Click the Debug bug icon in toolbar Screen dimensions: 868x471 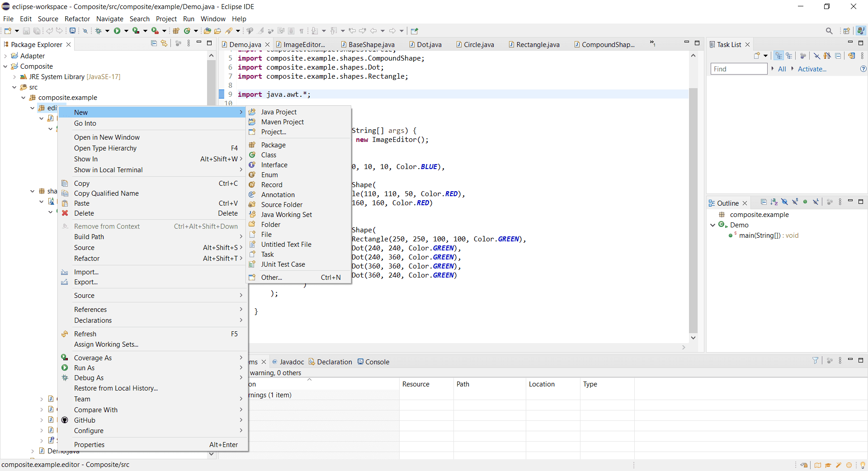(x=98, y=31)
